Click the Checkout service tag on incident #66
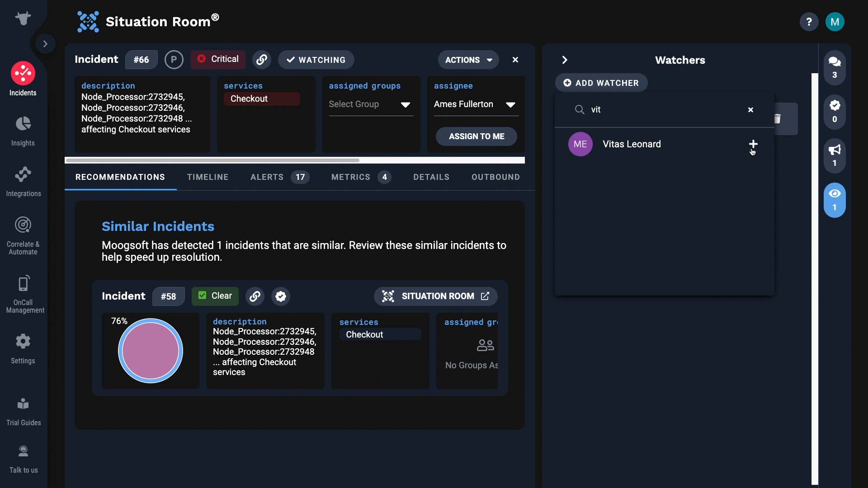This screenshot has width=868, height=488. tap(262, 99)
